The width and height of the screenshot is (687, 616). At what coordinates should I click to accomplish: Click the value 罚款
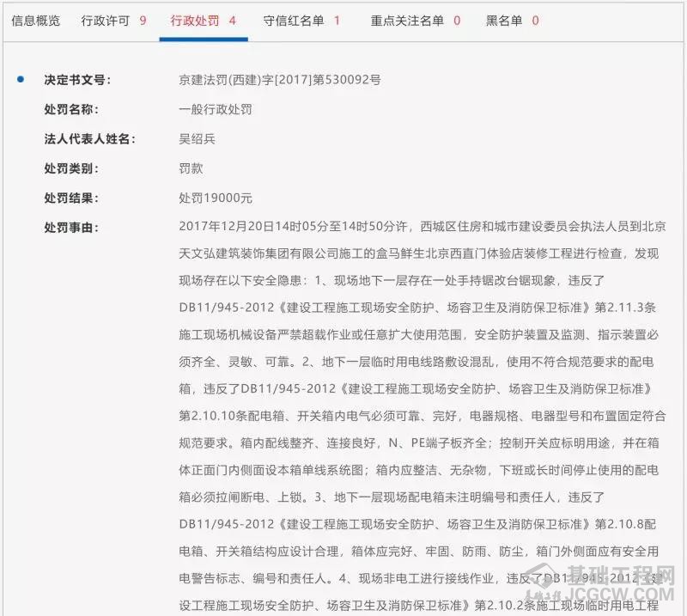(x=191, y=168)
